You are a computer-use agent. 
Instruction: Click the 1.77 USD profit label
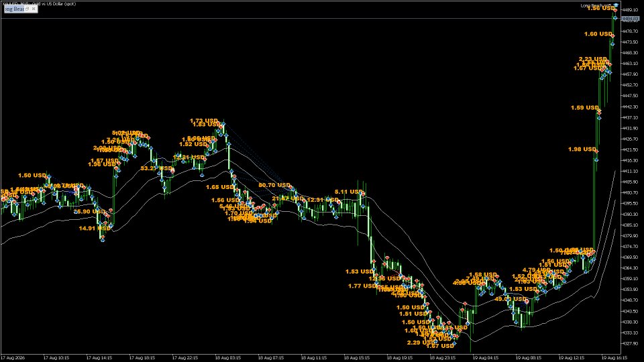(x=362, y=286)
